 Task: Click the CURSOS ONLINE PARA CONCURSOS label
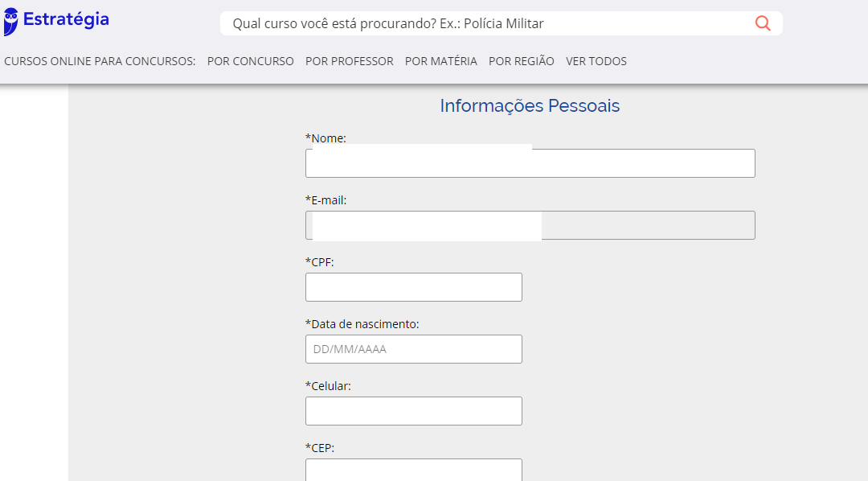100,61
